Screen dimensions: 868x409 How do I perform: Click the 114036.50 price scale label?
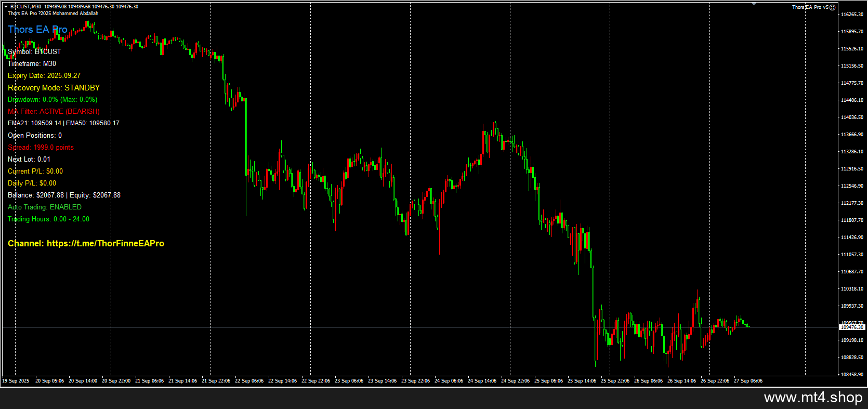click(x=852, y=117)
